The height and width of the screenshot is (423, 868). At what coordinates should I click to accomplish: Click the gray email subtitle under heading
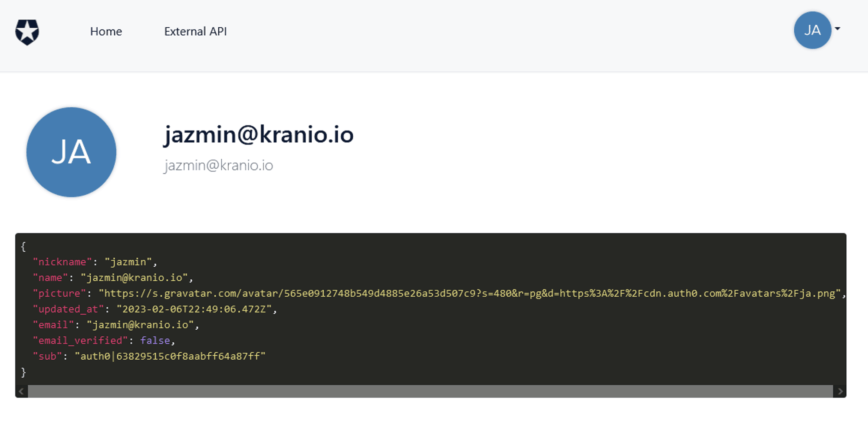218,165
